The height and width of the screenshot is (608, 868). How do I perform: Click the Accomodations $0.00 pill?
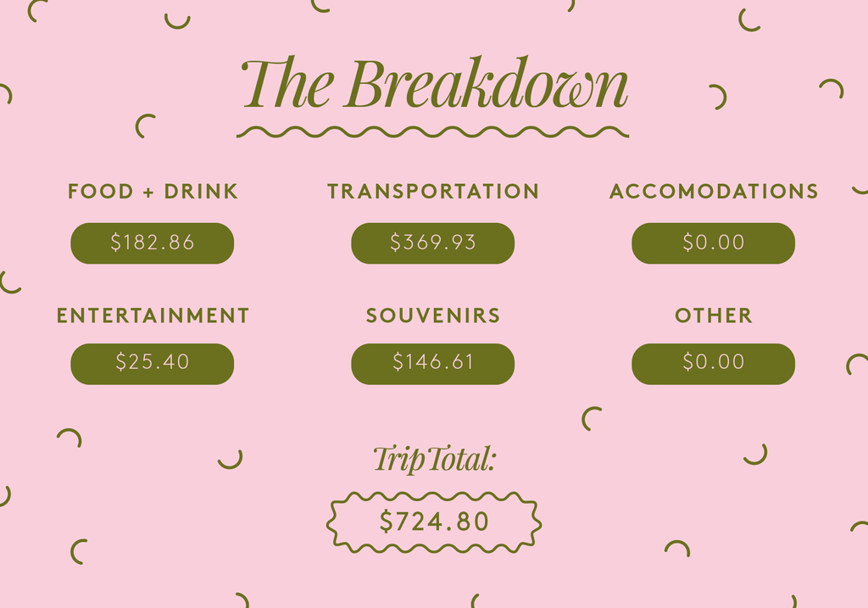pos(713,243)
